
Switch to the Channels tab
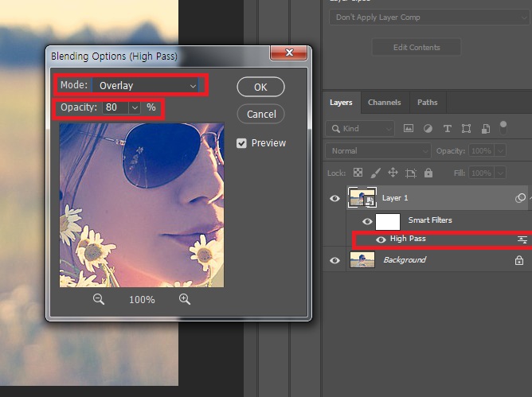(x=384, y=103)
